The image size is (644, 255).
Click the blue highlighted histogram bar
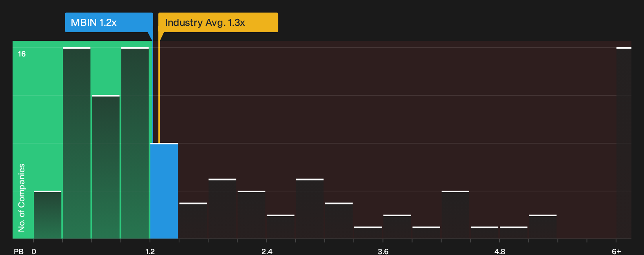pos(164,191)
